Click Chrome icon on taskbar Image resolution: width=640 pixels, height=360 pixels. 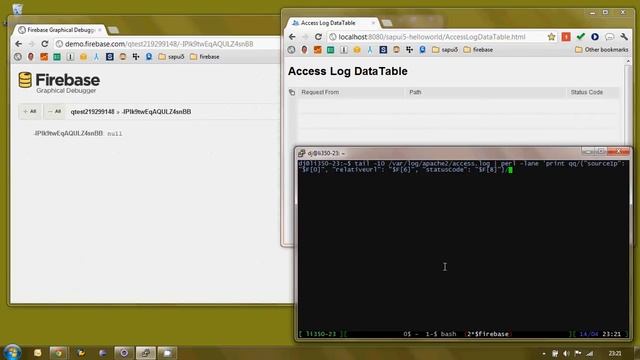pos(58,353)
